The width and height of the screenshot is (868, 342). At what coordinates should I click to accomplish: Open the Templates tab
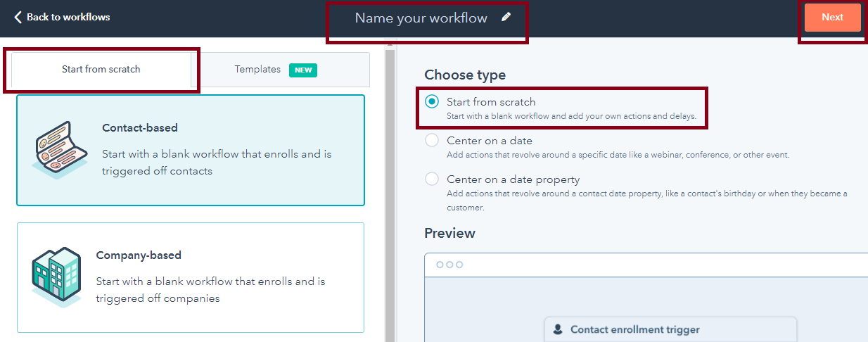280,70
